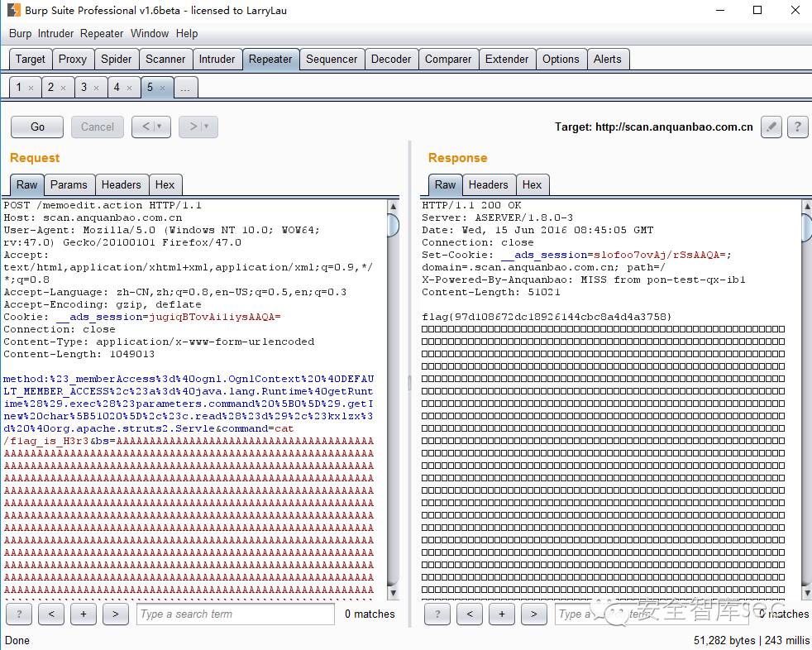The image size is (812, 650).
Task: Open the request Hex tab
Action: pos(165,185)
